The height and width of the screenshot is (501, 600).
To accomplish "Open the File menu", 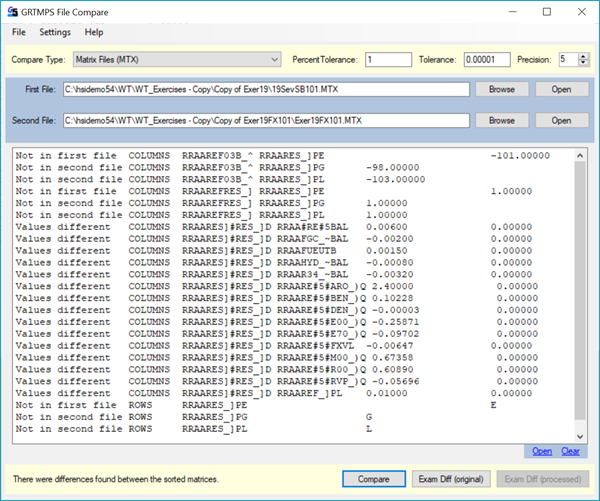I will pyautogui.click(x=19, y=33).
